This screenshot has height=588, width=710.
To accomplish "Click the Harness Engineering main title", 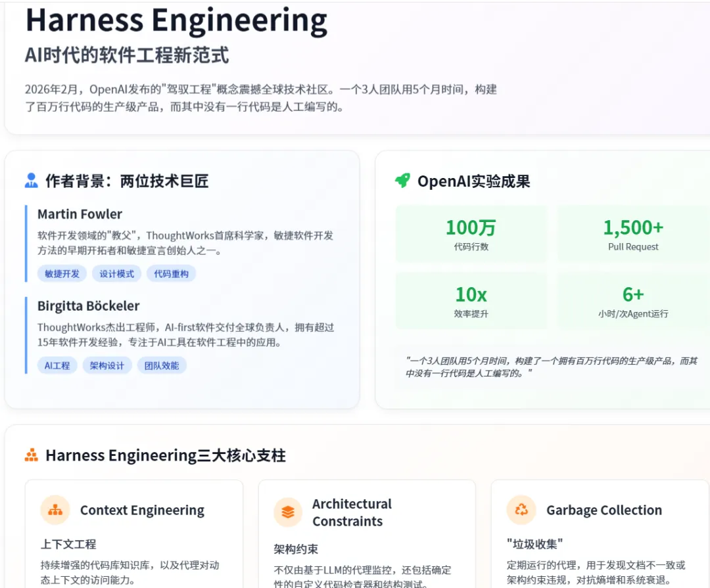I will click(177, 20).
